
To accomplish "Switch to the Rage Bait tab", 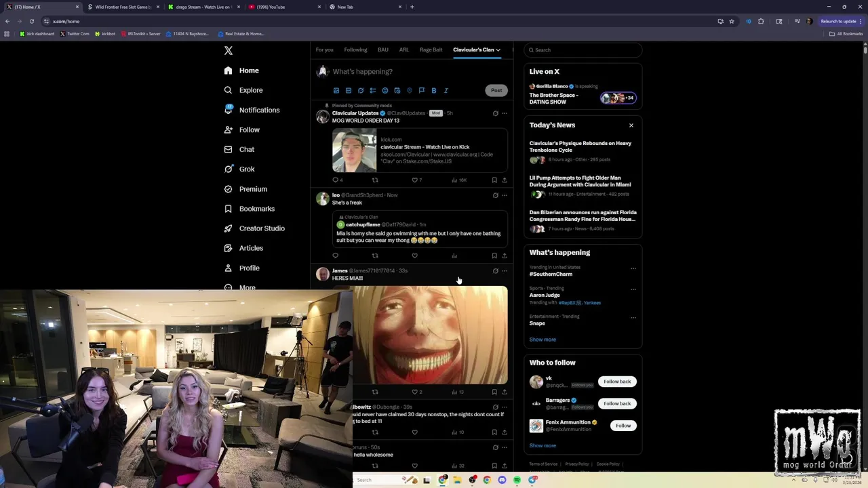I will tap(431, 49).
